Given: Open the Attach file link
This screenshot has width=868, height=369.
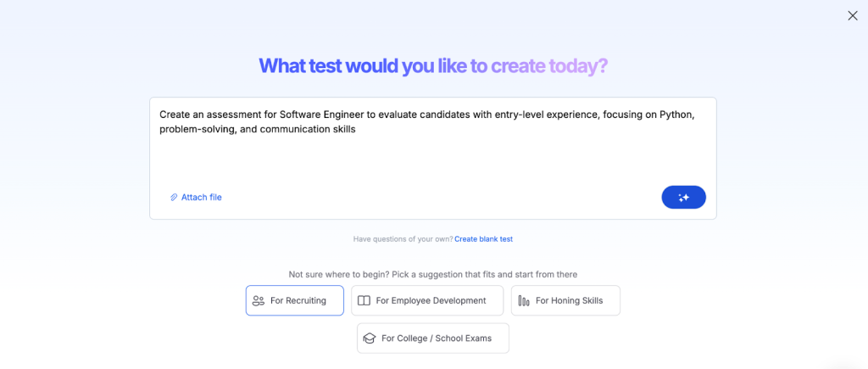Looking at the screenshot, I should (x=201, y=197).
